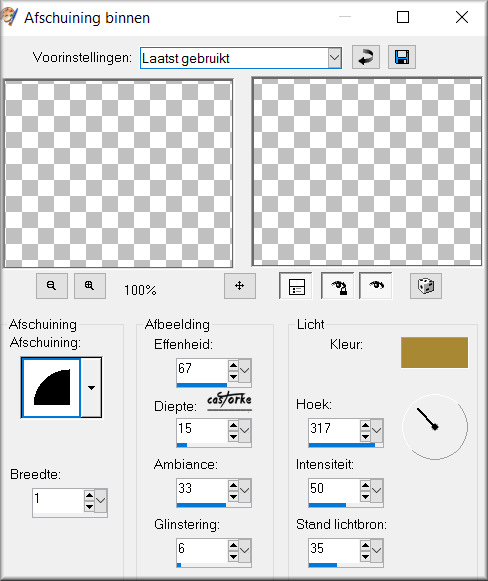Toggle the proof eye button
Image resolution: width=488 pixels, height=581 pixels.
(375, 286)
